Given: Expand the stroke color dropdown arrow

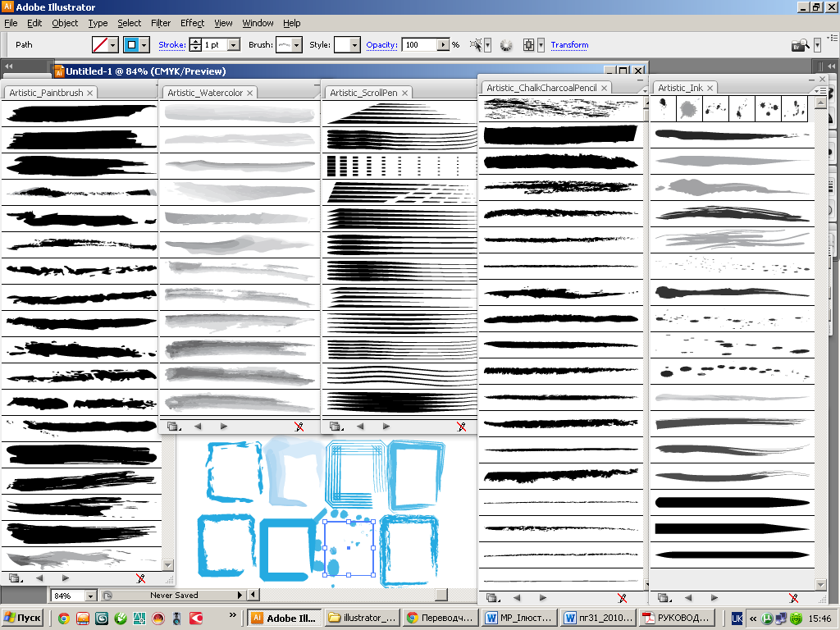Looking at the screenshot, I should (x=144, y=45).
